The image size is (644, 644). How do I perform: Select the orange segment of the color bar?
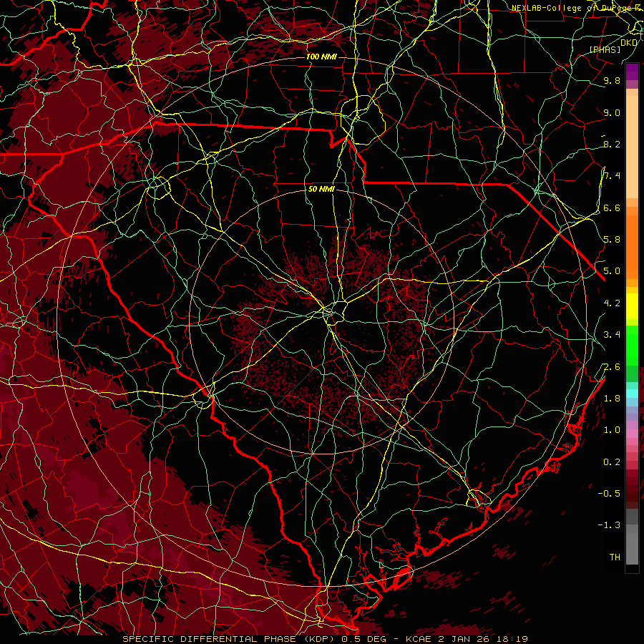[632, 246]
